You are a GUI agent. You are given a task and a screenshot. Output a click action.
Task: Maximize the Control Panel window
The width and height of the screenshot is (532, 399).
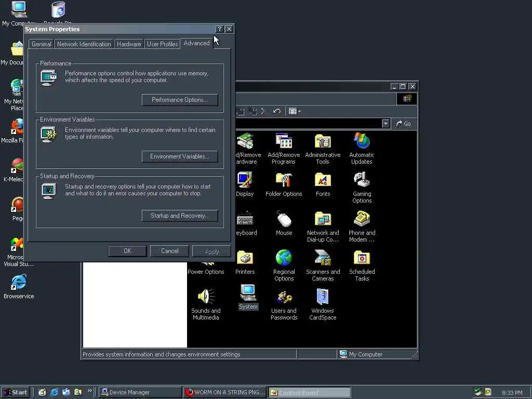click(403, 87)
